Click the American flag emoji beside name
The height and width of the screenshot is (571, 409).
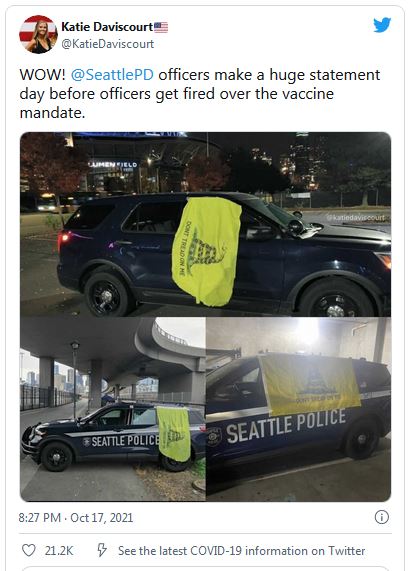(x=161, y=27)
